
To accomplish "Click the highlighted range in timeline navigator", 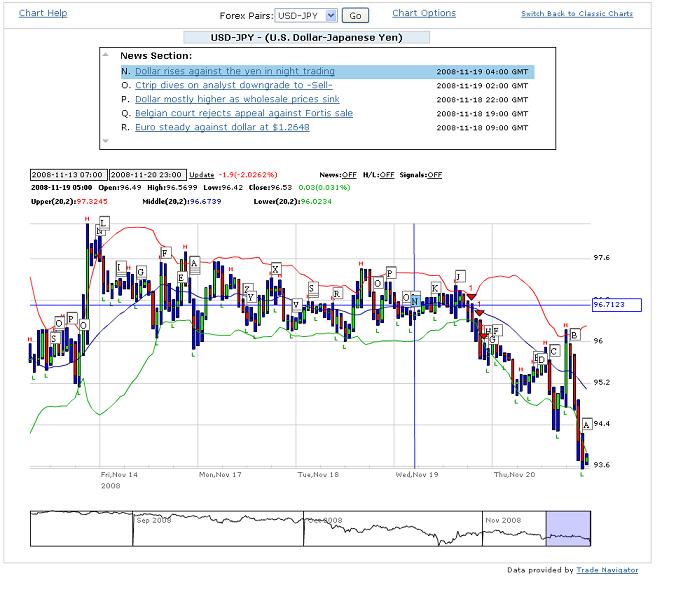I will pos(568,527).
